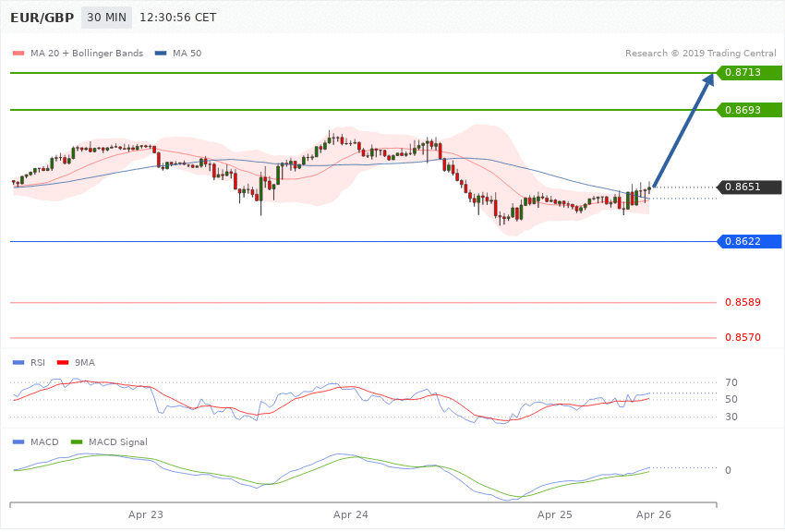Select the 0.8622 pivot price tag

(749, 242)
